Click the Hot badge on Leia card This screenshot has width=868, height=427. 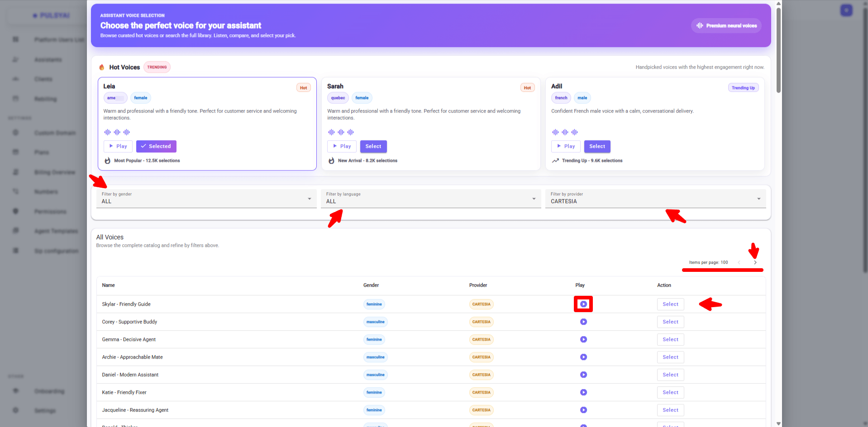(x=304, y=88)
